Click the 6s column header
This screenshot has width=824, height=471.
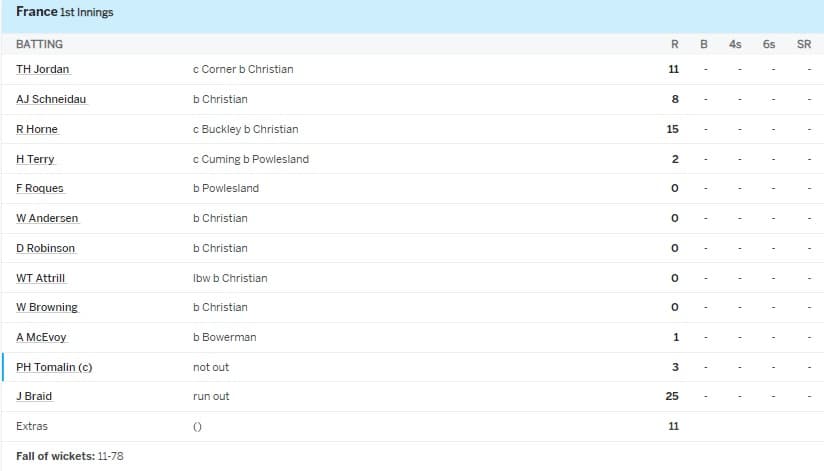click(768, 44)
